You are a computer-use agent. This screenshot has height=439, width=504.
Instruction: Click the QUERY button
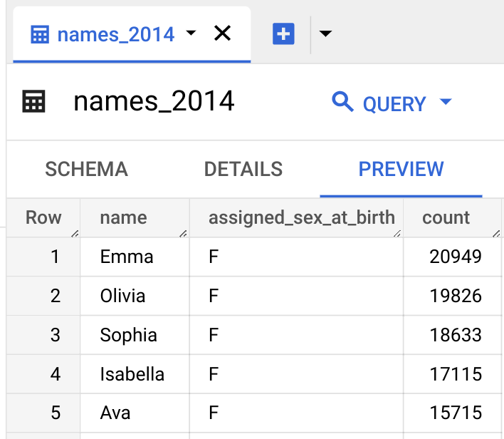click(394, 104)
